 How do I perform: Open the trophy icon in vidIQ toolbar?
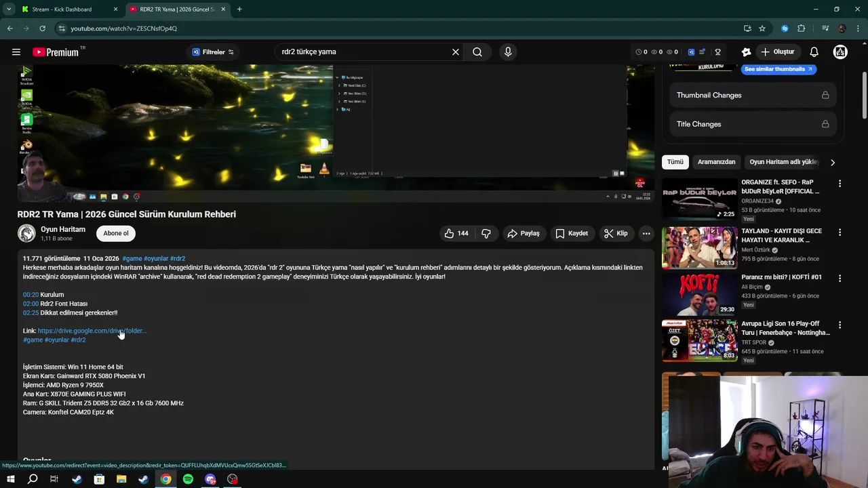717,52
